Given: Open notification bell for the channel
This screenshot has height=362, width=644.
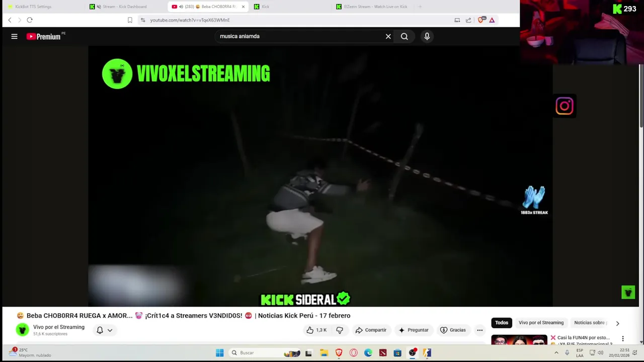Looking at the screenshot, I should pos(100,330).
